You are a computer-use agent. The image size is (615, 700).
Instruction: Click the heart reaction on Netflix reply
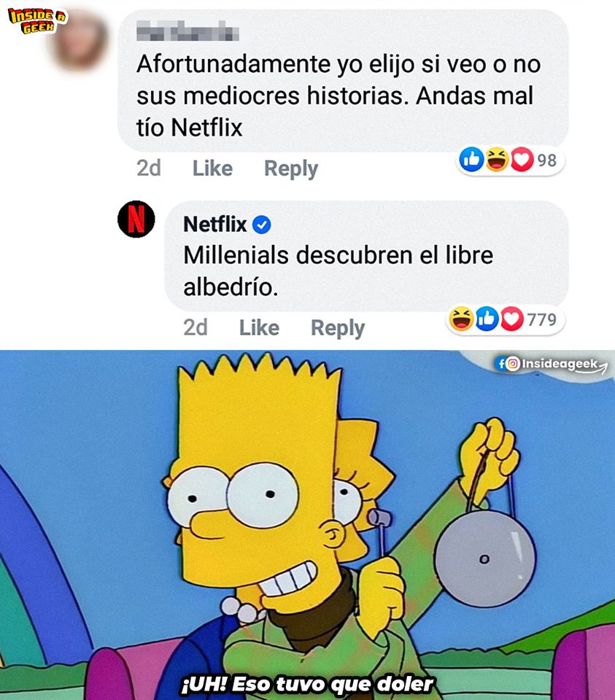coord(511,319)
